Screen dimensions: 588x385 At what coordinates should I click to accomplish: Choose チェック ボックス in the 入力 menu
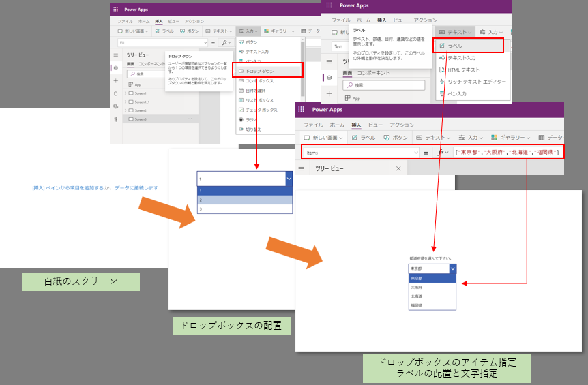(259, 110)
